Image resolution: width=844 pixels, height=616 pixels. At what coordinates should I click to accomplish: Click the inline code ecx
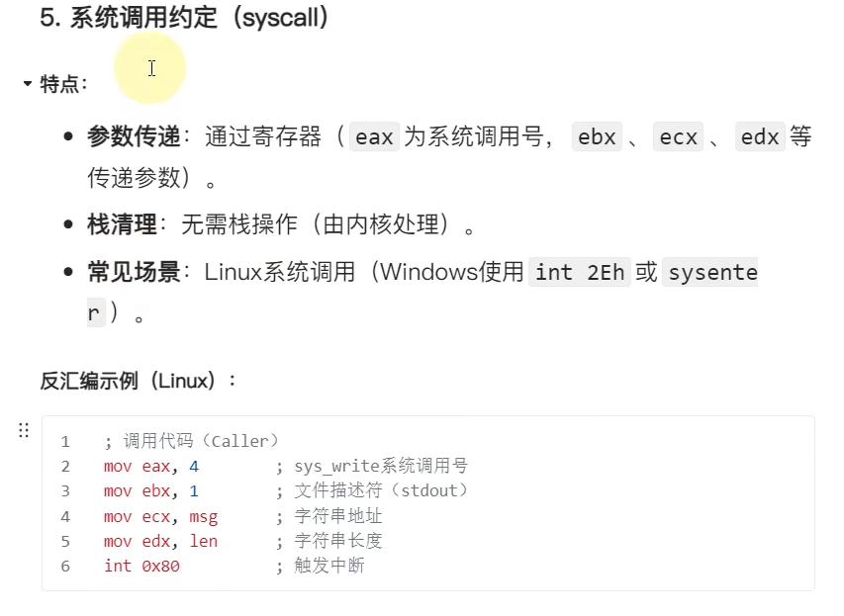(x=678, y=137)
